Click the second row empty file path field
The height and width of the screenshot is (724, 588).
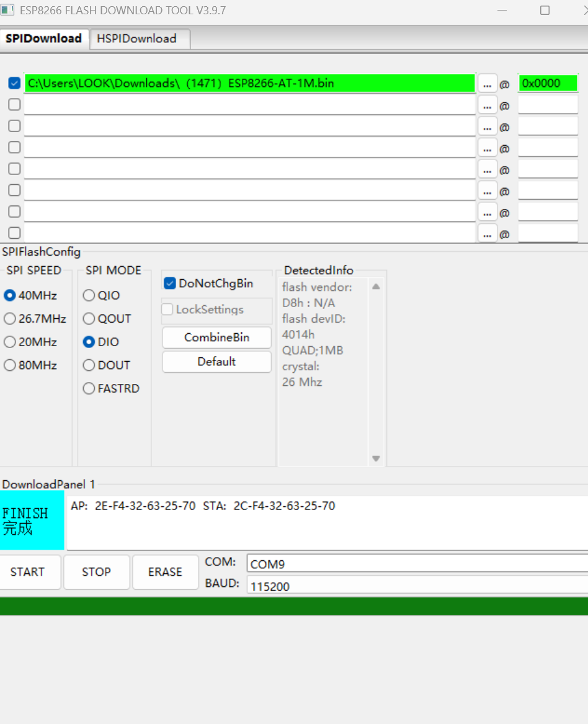(250, 104)
